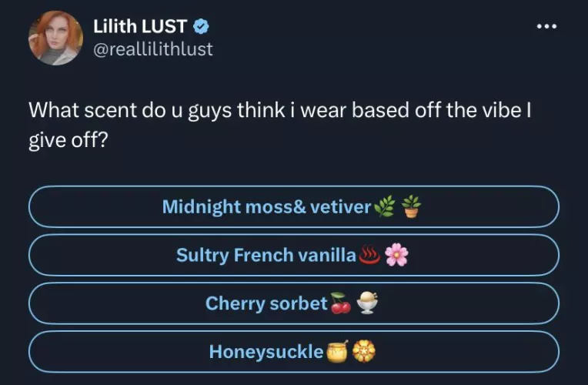This screenshot has width=588, height=385.
Task: Click the honey pot emoji
Action: (x=336, y=352)
